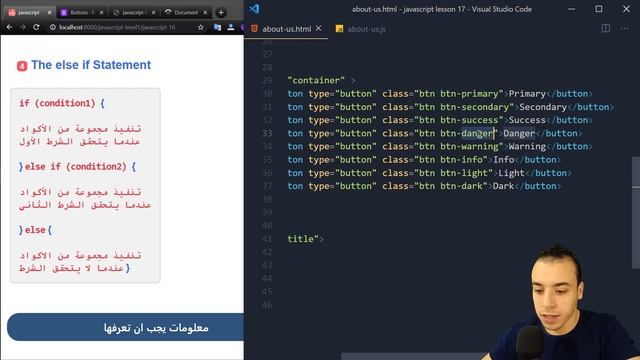Click the word Danger between button tags

click(519, 133)
